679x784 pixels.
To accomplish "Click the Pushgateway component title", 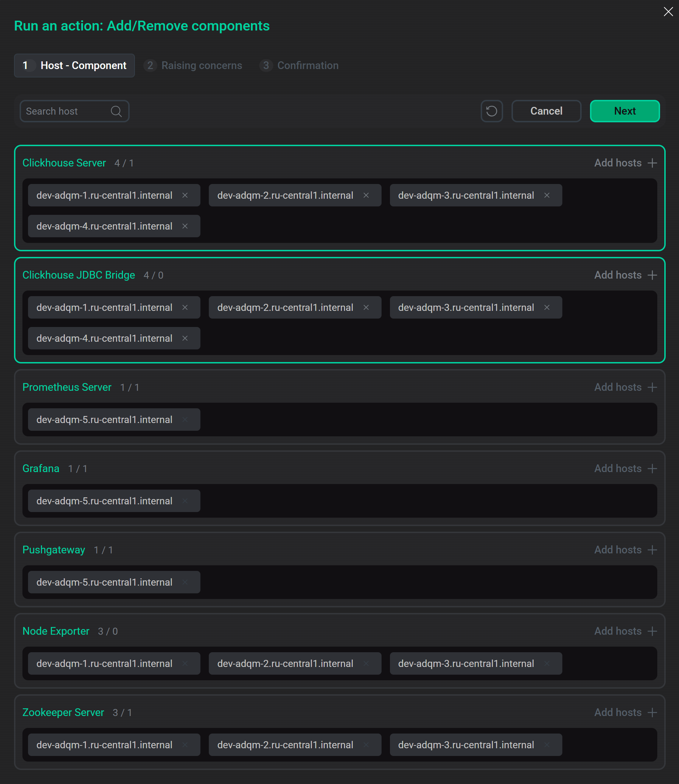I will [54, 550].
